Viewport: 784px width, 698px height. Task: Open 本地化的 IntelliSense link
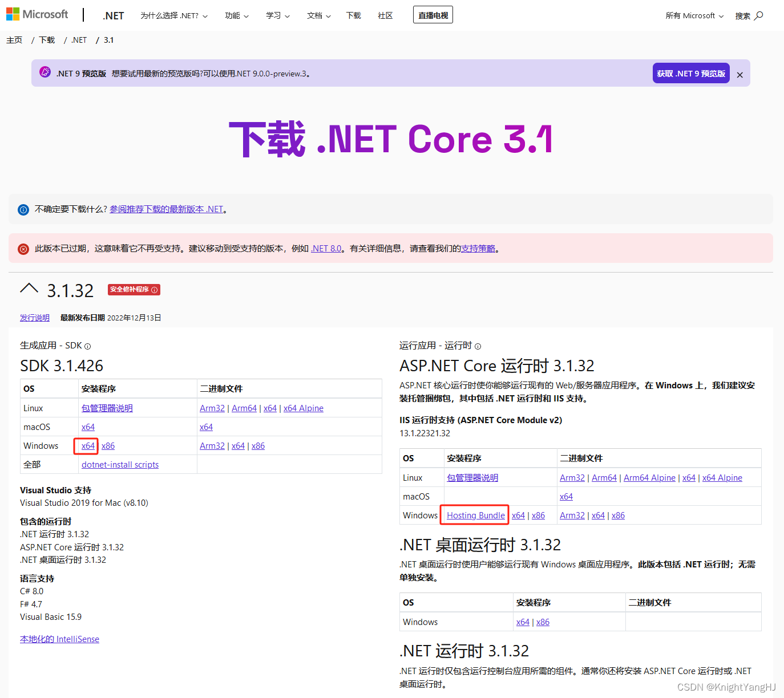[59, 639]
